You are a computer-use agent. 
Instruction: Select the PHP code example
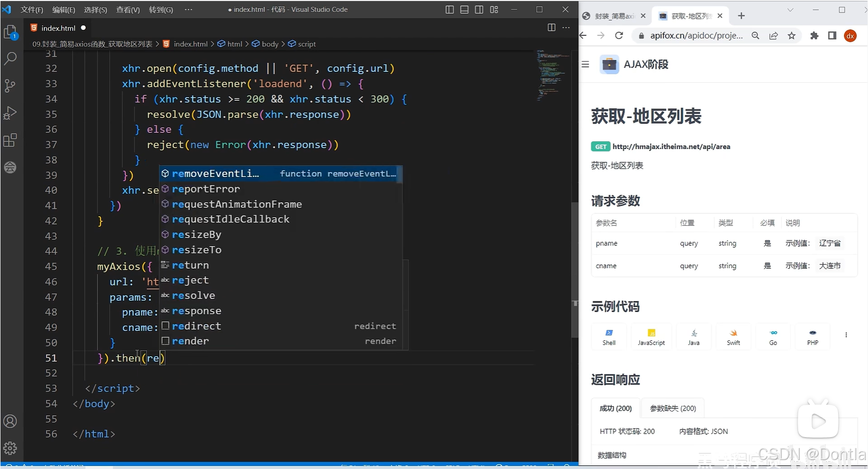[x=813, y=337]
